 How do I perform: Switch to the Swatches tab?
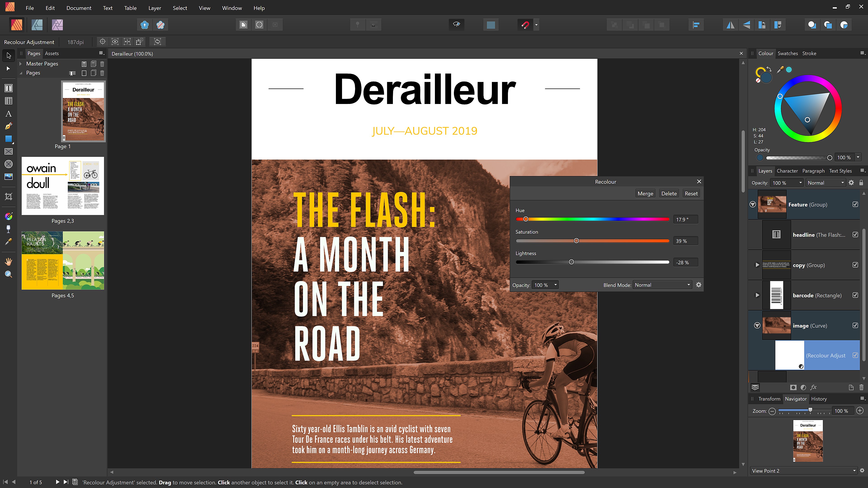(x=788, y=53)
